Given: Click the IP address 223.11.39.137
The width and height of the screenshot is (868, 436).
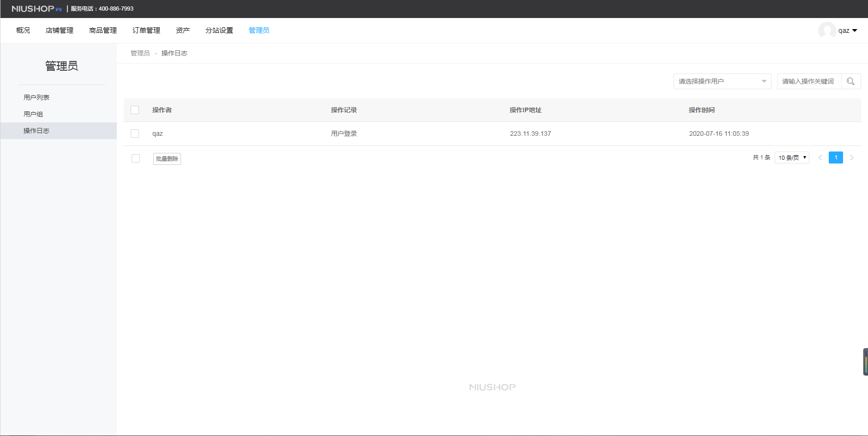Looking at the screenshot, I should point(530,133).
